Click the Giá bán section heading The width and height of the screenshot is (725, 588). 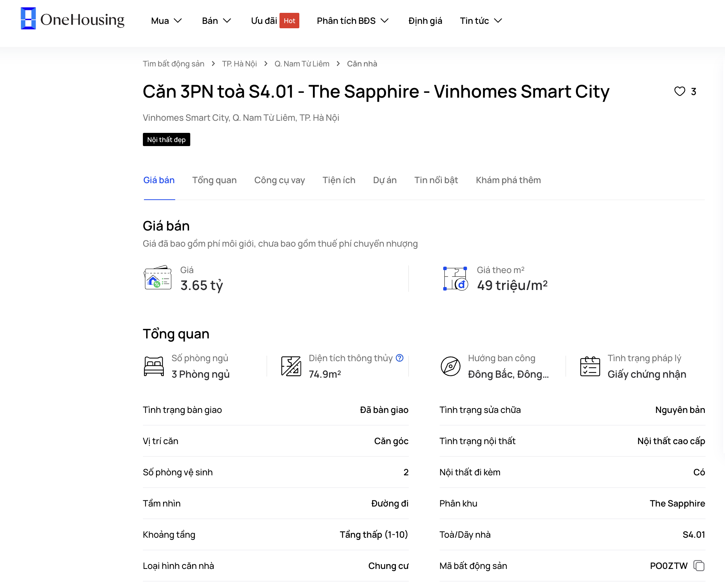pos(166,226)
